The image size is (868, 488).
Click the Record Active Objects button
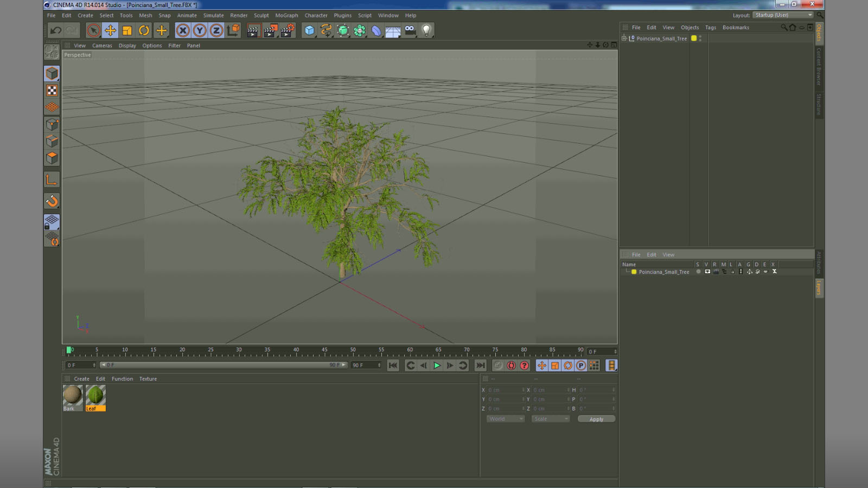[x=498, y=365]
